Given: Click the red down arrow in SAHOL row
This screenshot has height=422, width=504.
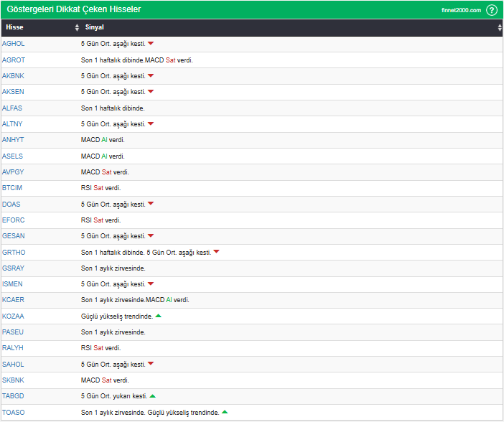Looking at the screenshot, I should 151,363.
